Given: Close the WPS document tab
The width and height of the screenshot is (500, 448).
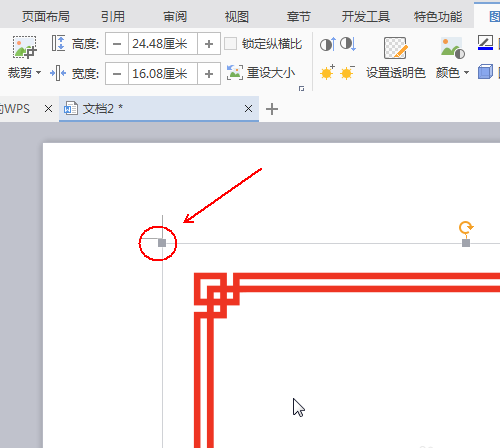Looking at the screenshot, I should 48,109.
